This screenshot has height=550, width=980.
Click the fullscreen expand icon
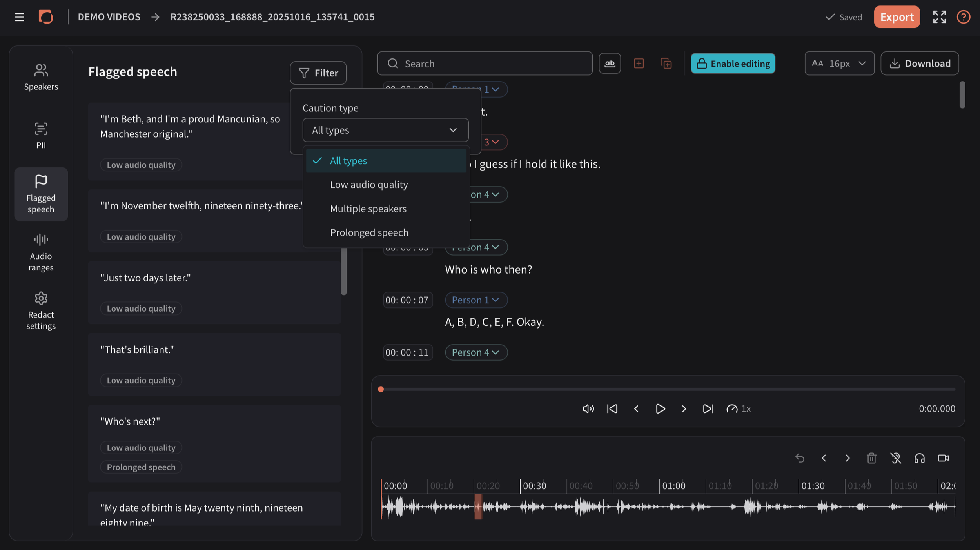tap(939, 17)
